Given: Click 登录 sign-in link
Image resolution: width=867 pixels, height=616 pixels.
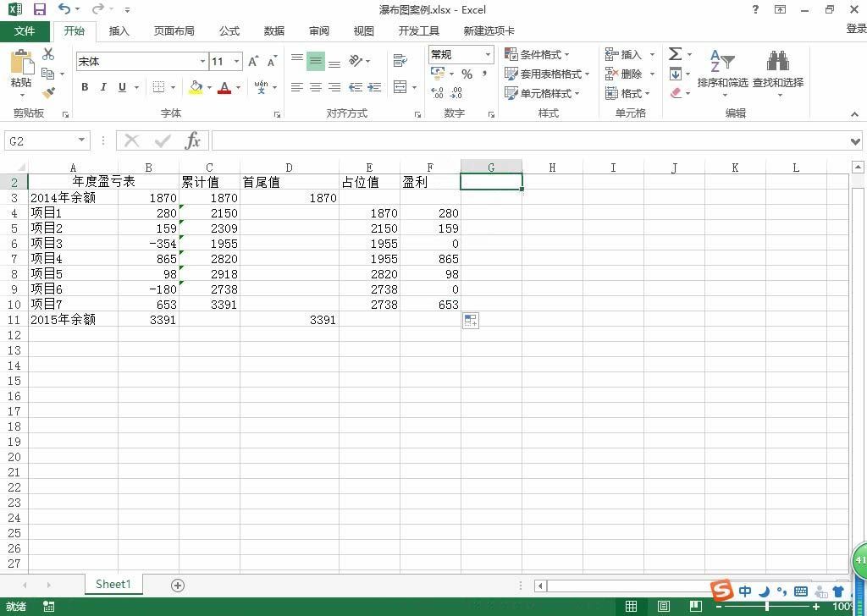Looking at the screenshot, I should pyautogui.click(x=857, y=28).
